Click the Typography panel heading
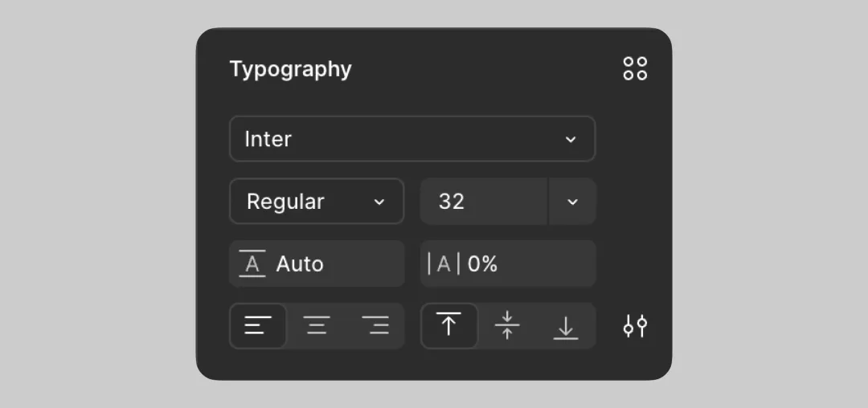 pyautogui.click(x=291, y=69)
